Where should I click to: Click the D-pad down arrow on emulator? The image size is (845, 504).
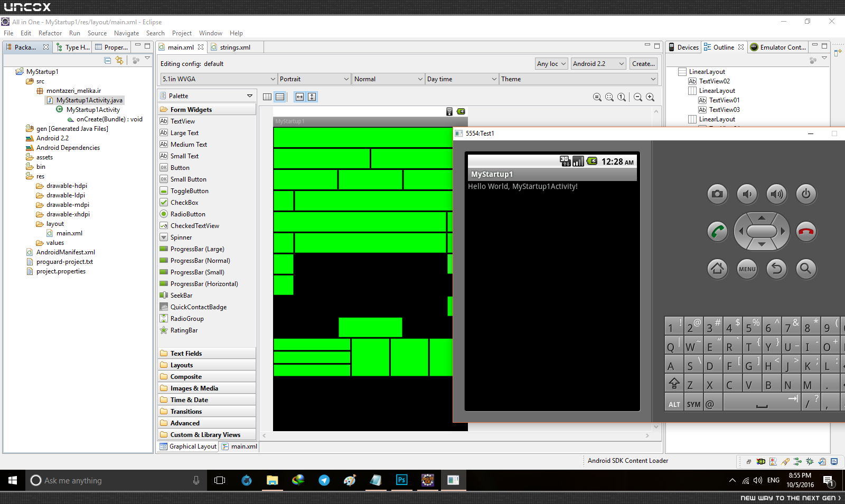762,244
